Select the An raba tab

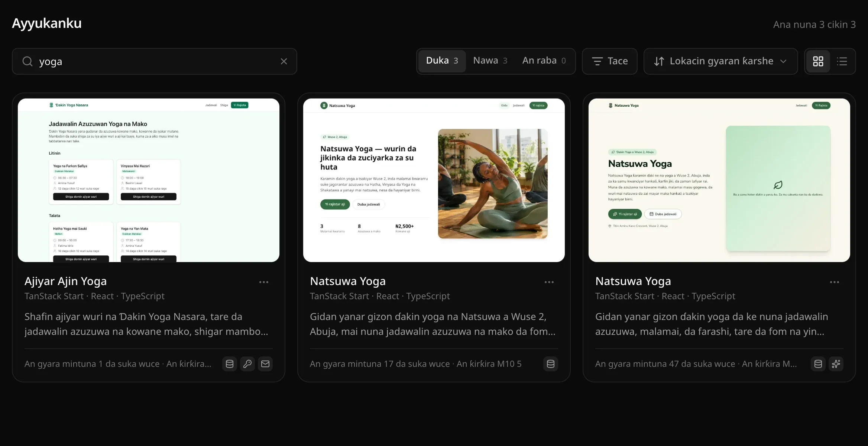[544, 61]
